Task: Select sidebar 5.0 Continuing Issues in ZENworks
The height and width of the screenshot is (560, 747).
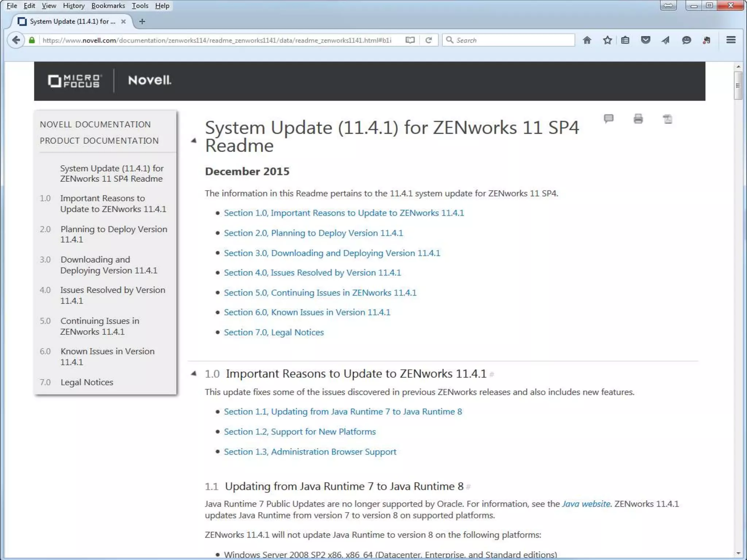Action: [x=100, y=326]
